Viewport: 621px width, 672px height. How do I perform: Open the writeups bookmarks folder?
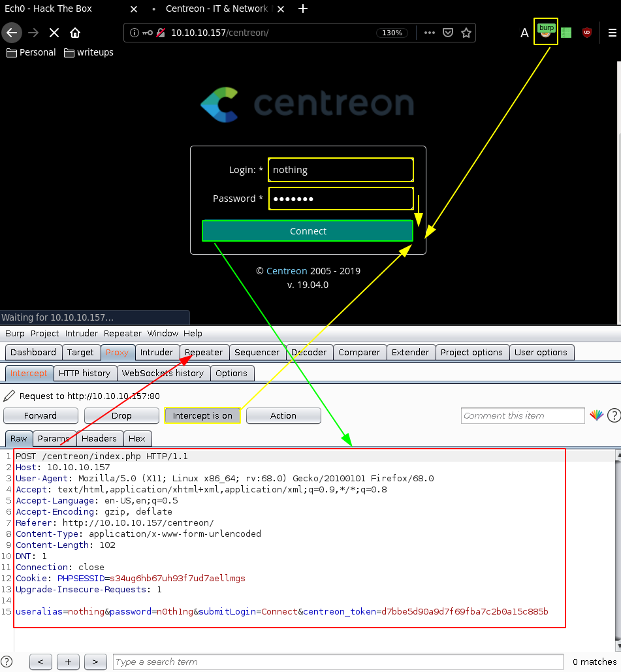pyautogui.click(x=89, y=52)
